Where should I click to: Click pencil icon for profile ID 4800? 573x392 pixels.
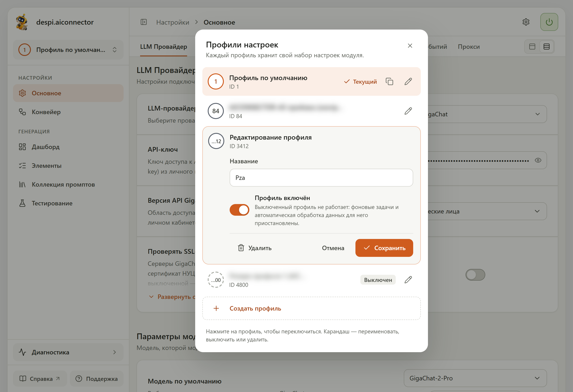click(408, 280)
